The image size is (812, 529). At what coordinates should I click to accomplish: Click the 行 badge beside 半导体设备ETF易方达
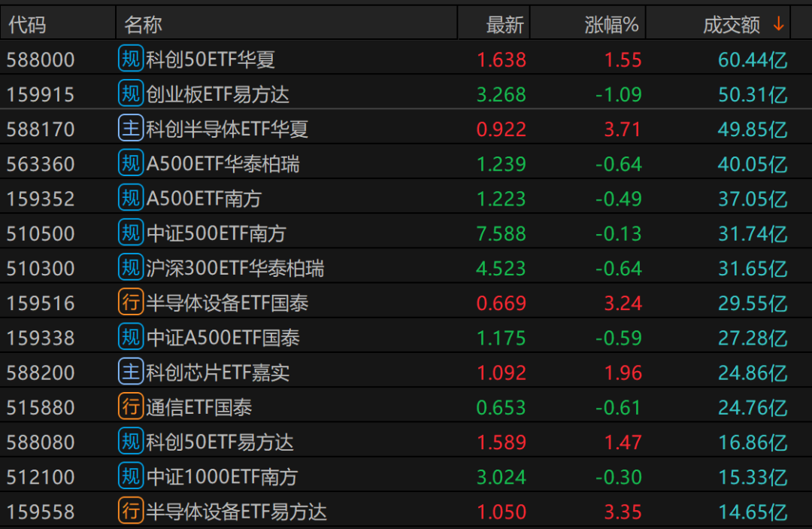pos(131,511)
